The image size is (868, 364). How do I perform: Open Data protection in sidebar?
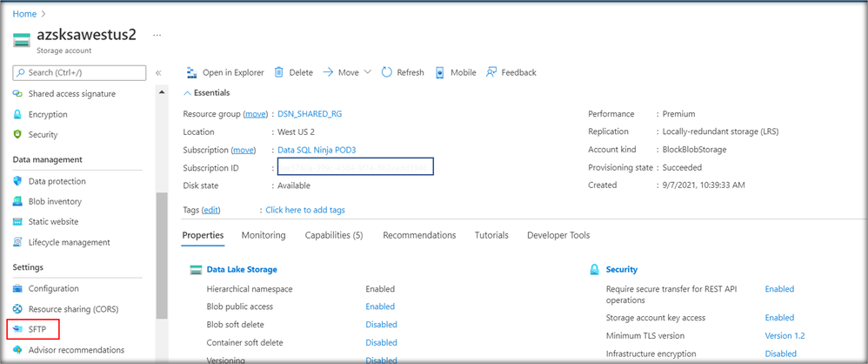coord(57,181)
